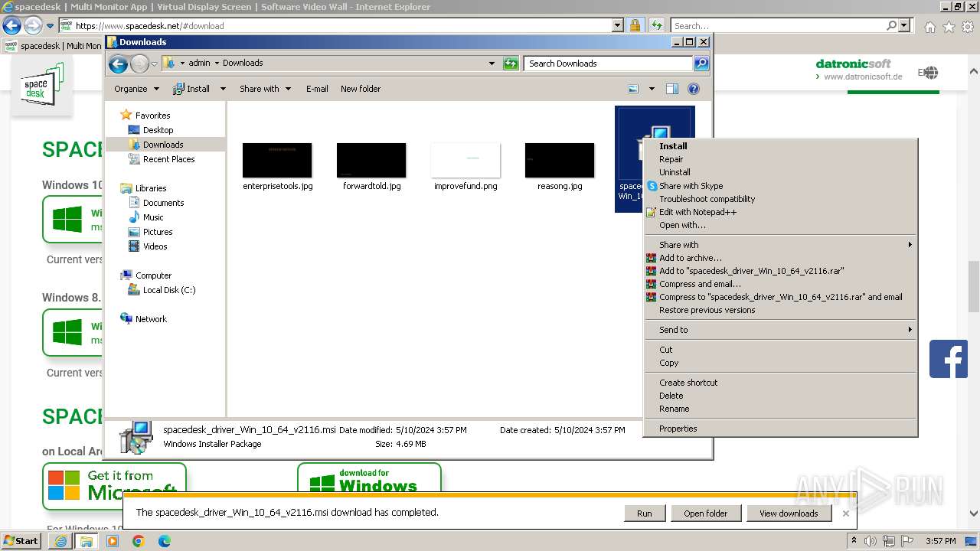Select Open with... in context menu
Image resolution: width=980 pixels, height=551 pixels.
(780, 225)
